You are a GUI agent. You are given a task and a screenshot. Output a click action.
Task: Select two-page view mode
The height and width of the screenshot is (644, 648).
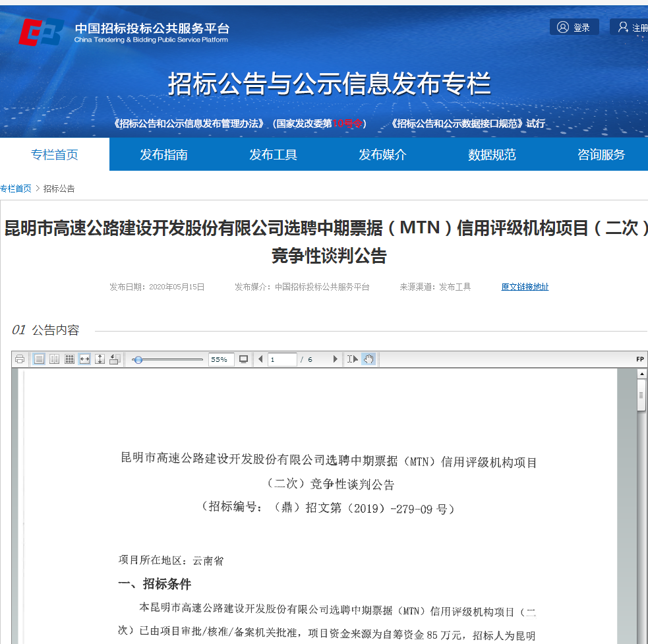pyautogui.click(x=53, y=359)
